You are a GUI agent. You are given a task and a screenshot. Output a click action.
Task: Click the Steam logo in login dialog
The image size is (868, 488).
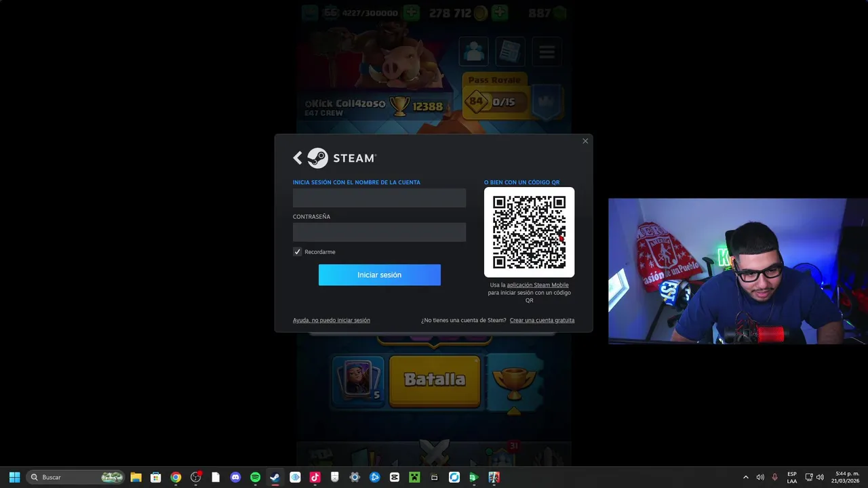click(x=342, y=158)
